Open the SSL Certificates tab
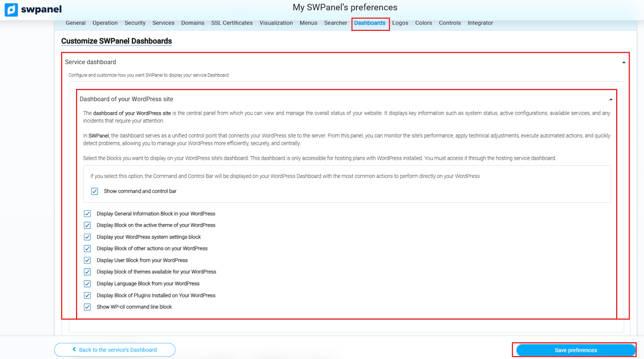 [x=232, y=23]
